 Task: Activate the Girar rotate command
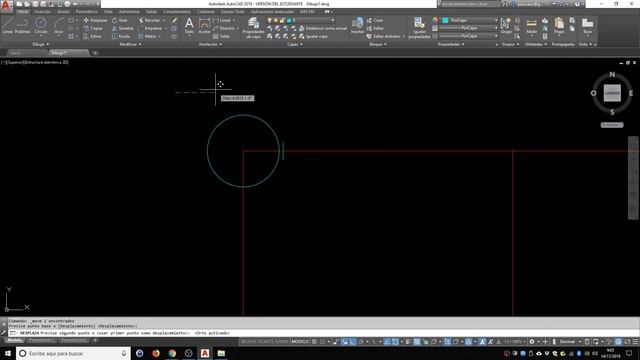pyautogui.click(x=120, y=20)
